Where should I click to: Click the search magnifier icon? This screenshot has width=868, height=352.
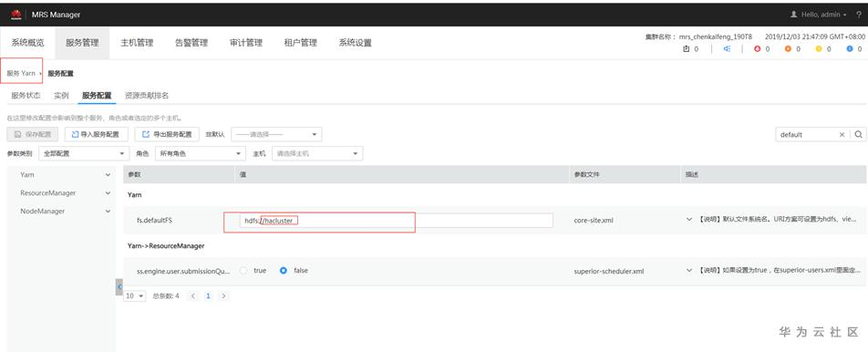pos(858,134)
